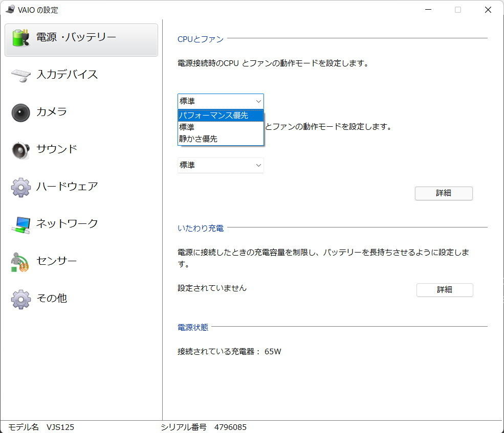
Task: Choose パフォーマンス優先 from the dropdown list
Action: 221,116
